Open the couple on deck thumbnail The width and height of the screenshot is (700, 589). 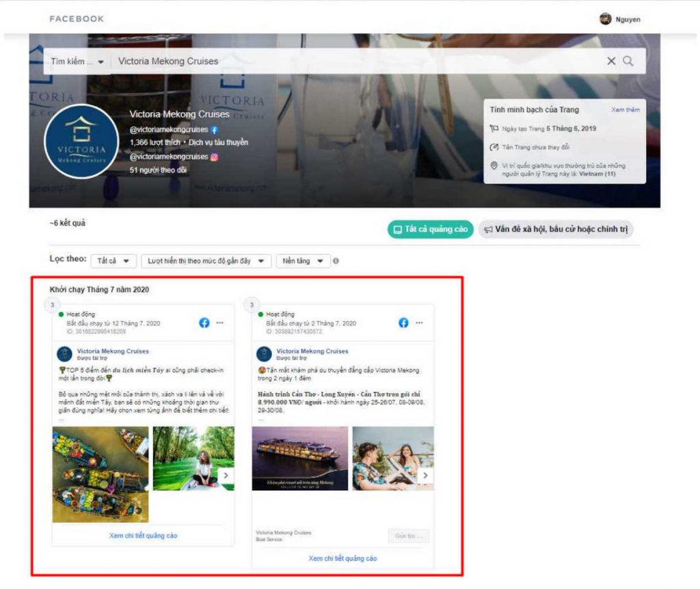(x=393, y=458)
